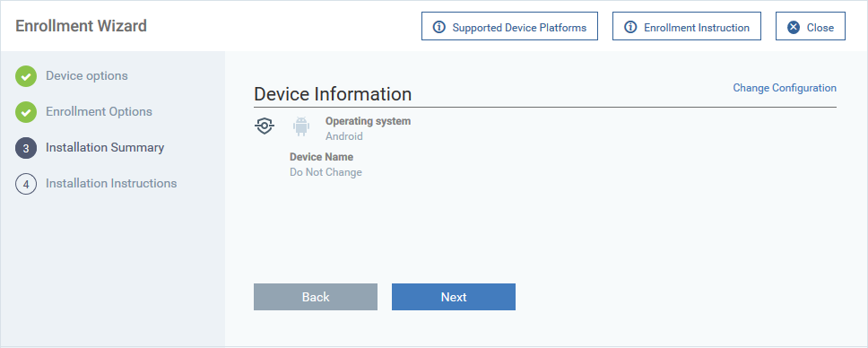Click the Enrollment Wizard title

pyautogui.click(x=81, y=26)
